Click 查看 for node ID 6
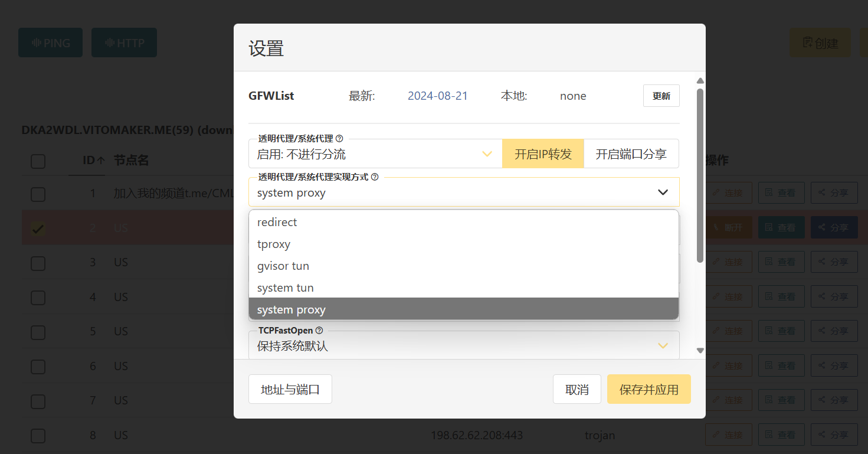The height and width of the screenshot is (454, 868). click(781, 365)
